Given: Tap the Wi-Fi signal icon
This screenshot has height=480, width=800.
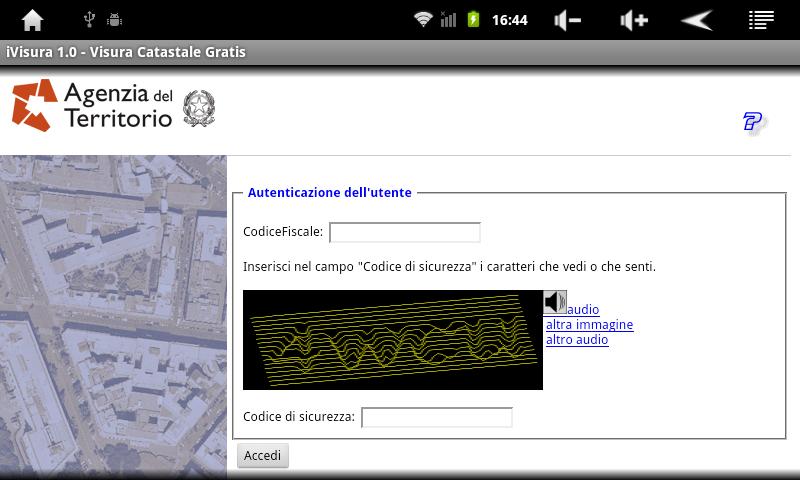Looking at the screenshot, I should coord(423,19).
